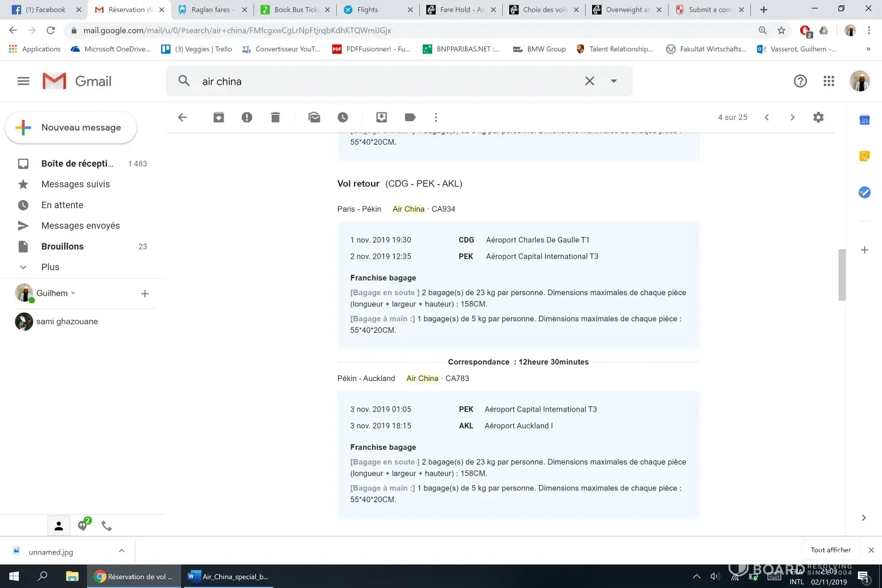Show search options dropdown arrow
Image resolution: width=882 pixels, height=588 pixels.
614,81
